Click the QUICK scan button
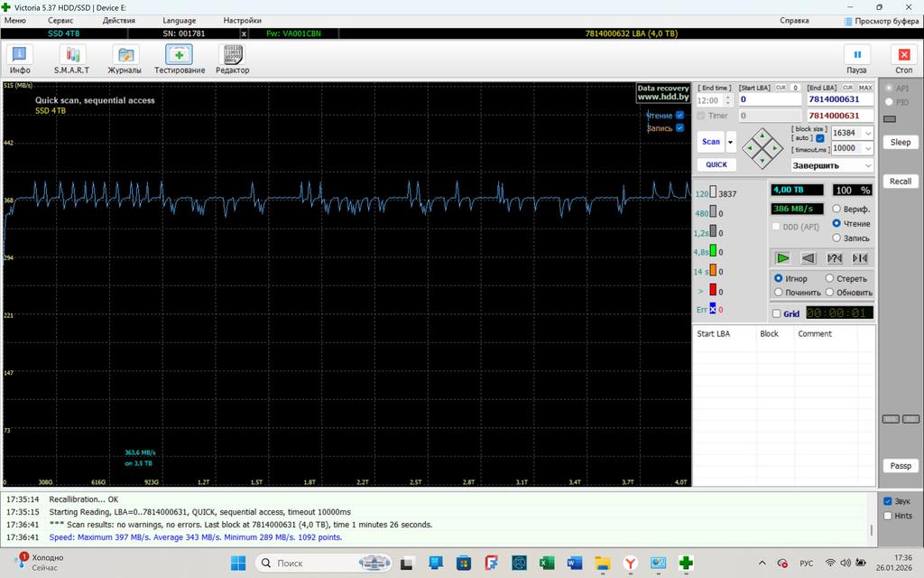The image size is (924, 578). 716,165
